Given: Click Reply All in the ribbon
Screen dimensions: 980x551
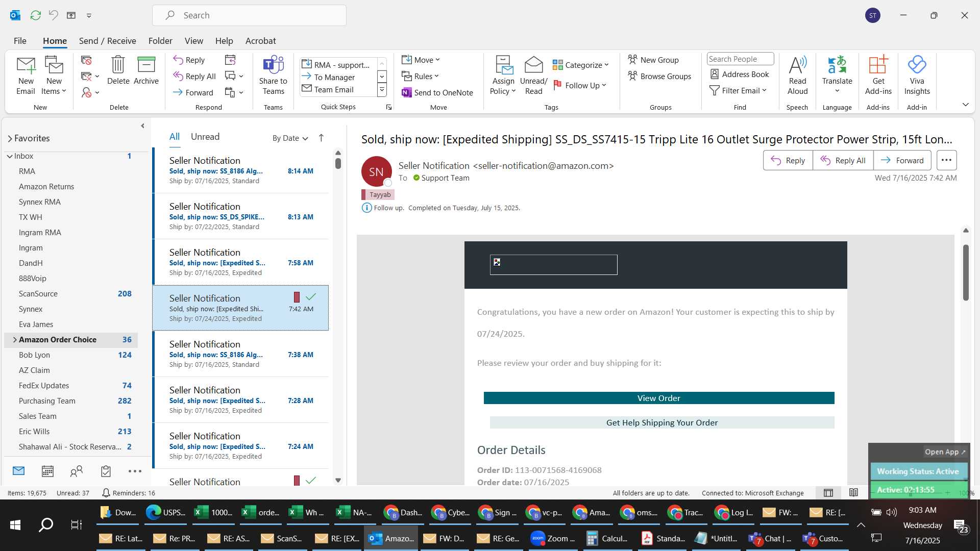Looking at the screenshot, I should point(194,76).
